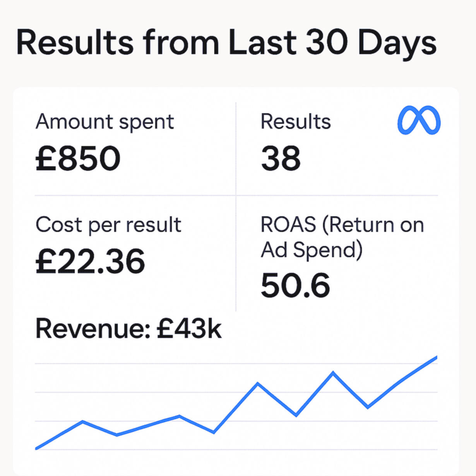Click the "Results from Last 30 Days" heading
The image size is (476, 476).
226,43
